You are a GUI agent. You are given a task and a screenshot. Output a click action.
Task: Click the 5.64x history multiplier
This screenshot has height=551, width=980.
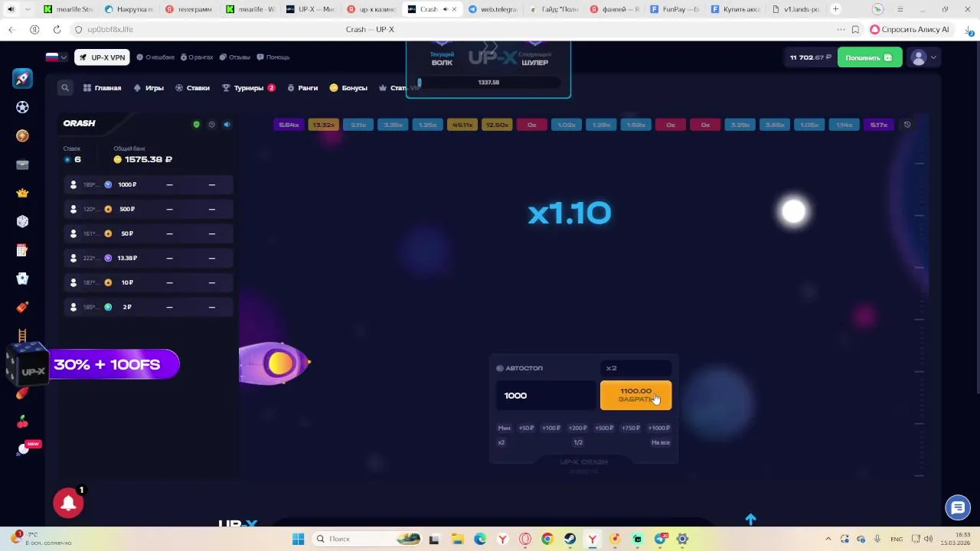tap(289, 125)
